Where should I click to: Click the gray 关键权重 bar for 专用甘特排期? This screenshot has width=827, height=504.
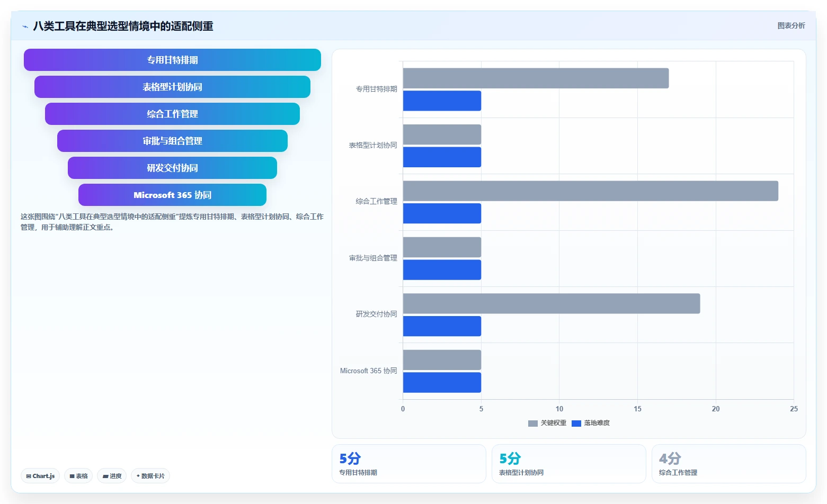click(x=536, y=78)
